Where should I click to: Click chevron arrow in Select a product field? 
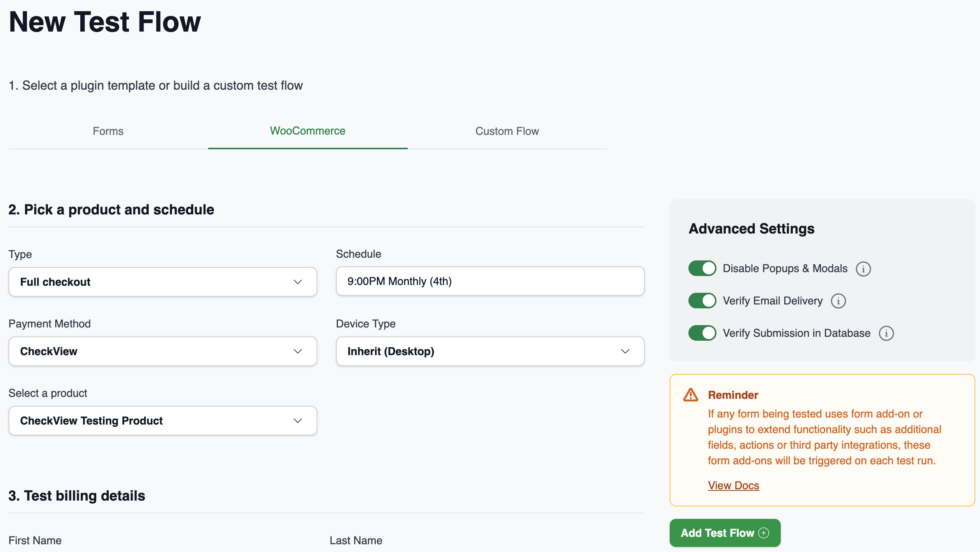point(298,421)
